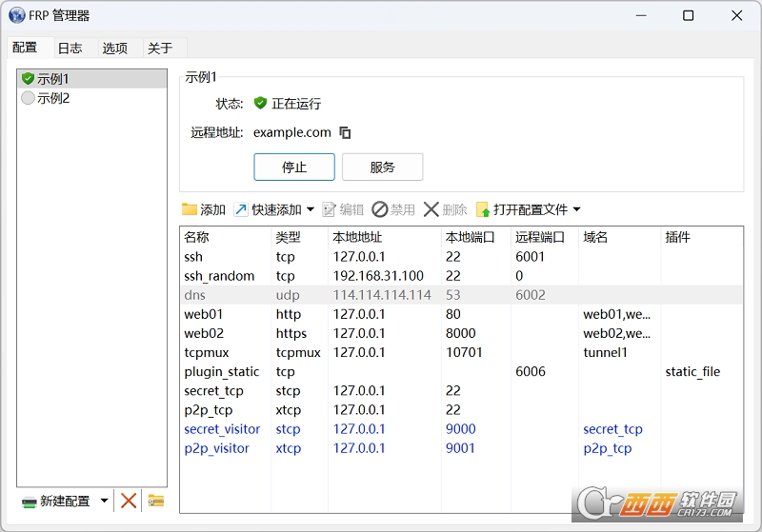Select the secret_visitor row
Screen dimensions: 762x532
point(461,429)
